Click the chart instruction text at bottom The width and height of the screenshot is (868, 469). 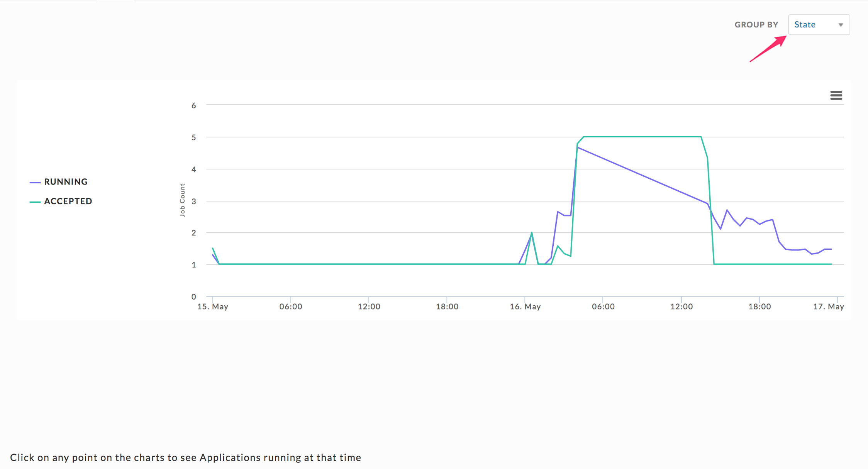(x=186, y=457)
